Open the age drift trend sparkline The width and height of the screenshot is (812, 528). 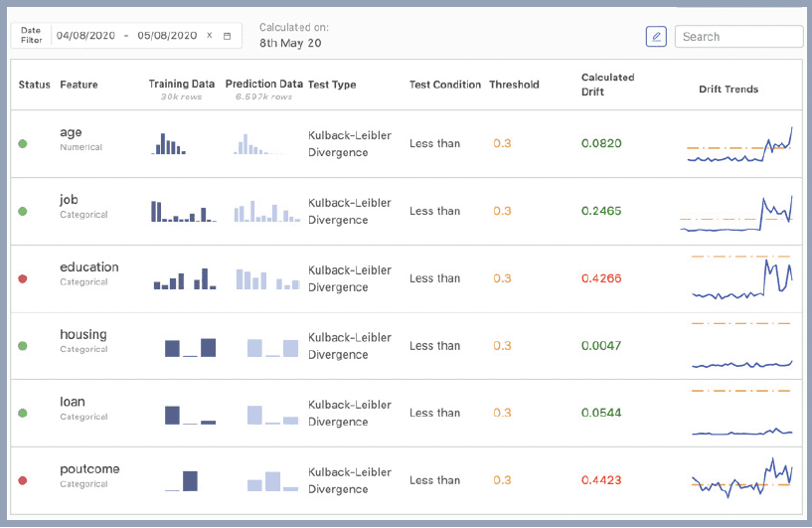click(739, 144)
